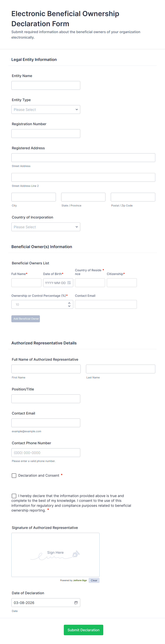Click the Contact Phone Number field
This screenshot has height=644, width=165.
[46, 453]
